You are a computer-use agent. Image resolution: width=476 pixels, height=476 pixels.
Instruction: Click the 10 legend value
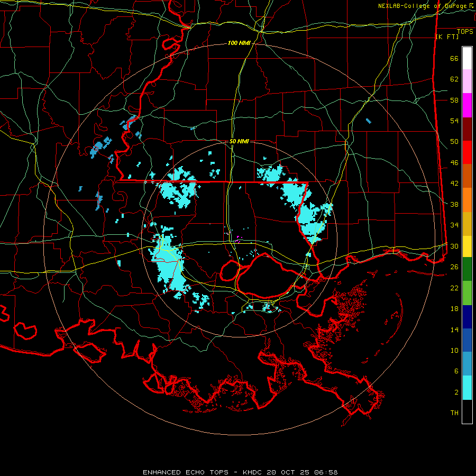pyautogui.click(x=454, y=351)
